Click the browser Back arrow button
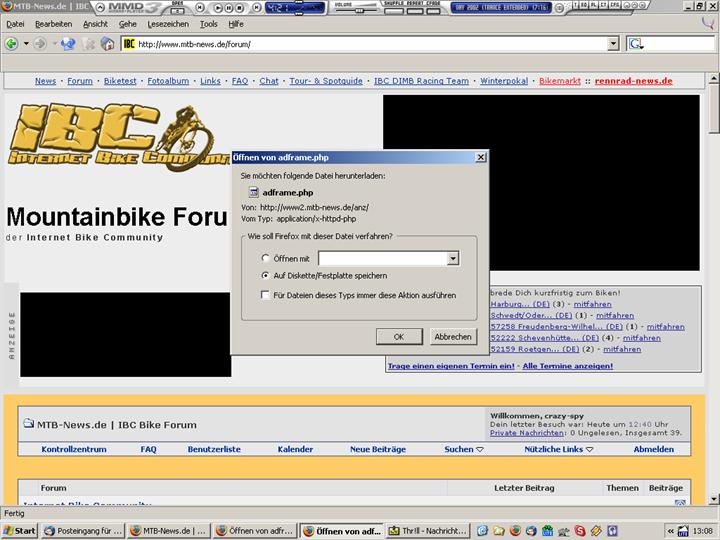 click(12, 44)
